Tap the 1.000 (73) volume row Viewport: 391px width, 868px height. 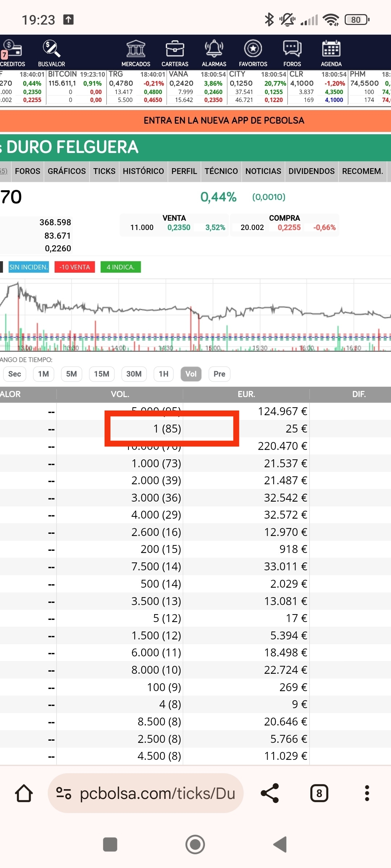[x=156, y=463]
